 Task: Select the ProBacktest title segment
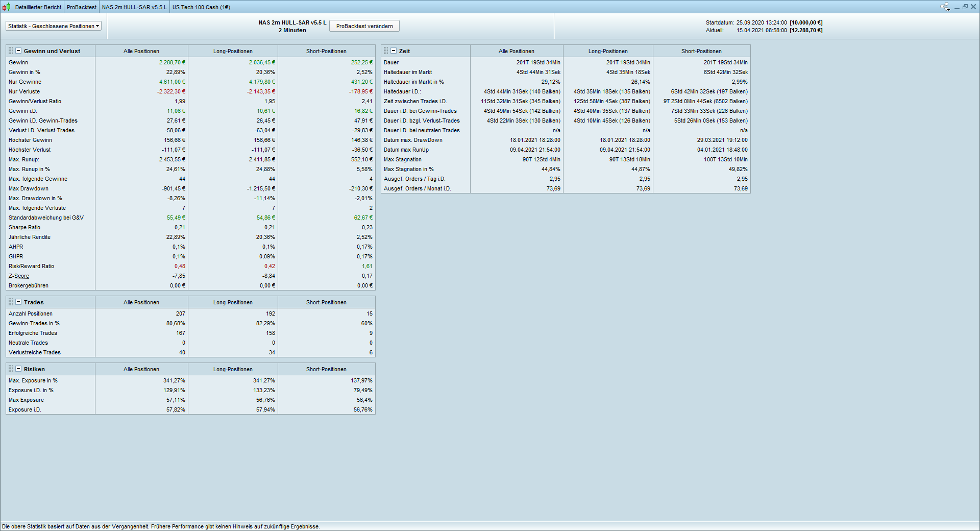82,7
